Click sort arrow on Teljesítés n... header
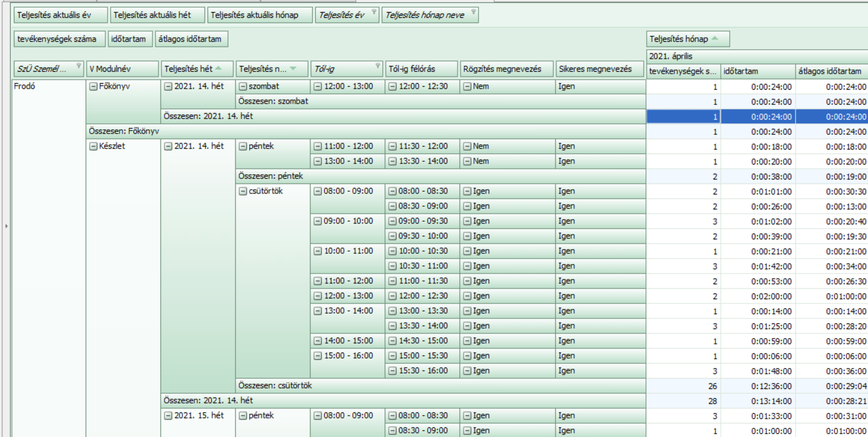 click(x=293, y=69)
